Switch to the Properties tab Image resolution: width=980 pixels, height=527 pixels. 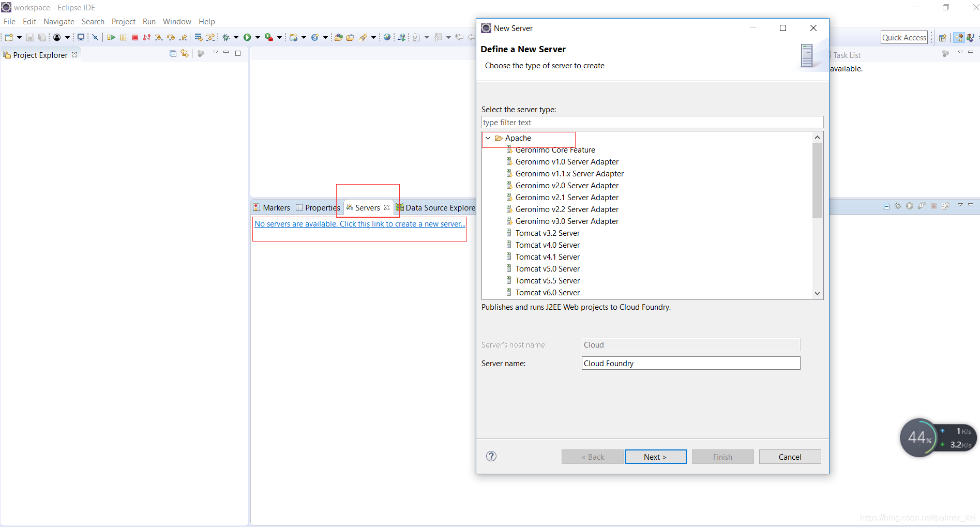click(x=318, y=207)
